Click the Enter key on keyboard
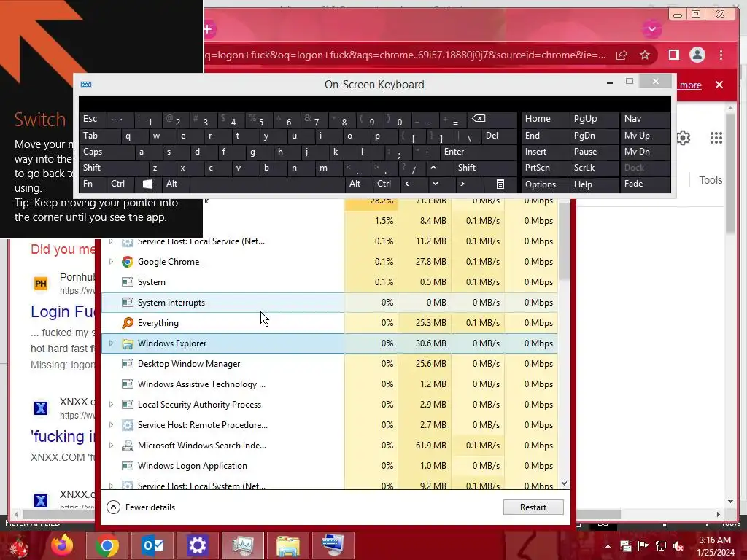747x560 pixels. pos(454,152)
